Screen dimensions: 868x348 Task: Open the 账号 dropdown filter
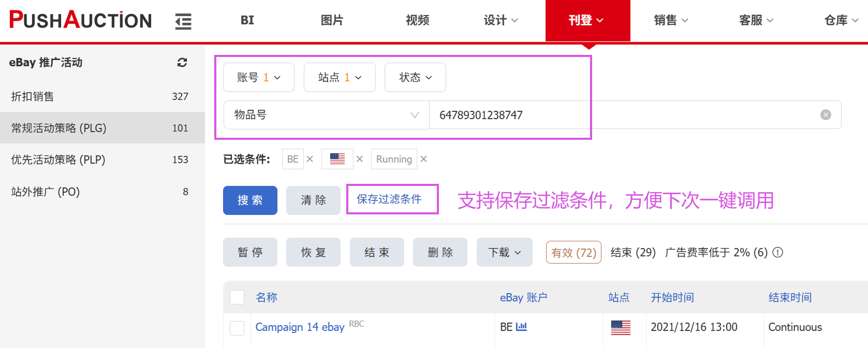point(258,77)
